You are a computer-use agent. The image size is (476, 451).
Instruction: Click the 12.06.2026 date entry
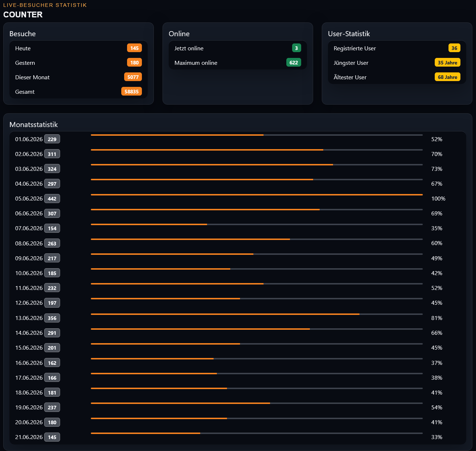(29, 303)
